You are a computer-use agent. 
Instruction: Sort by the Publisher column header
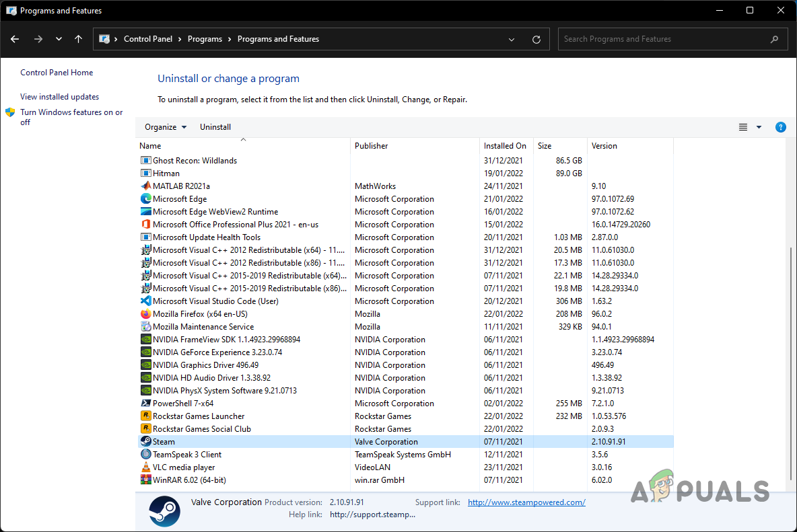pos(415,146)
